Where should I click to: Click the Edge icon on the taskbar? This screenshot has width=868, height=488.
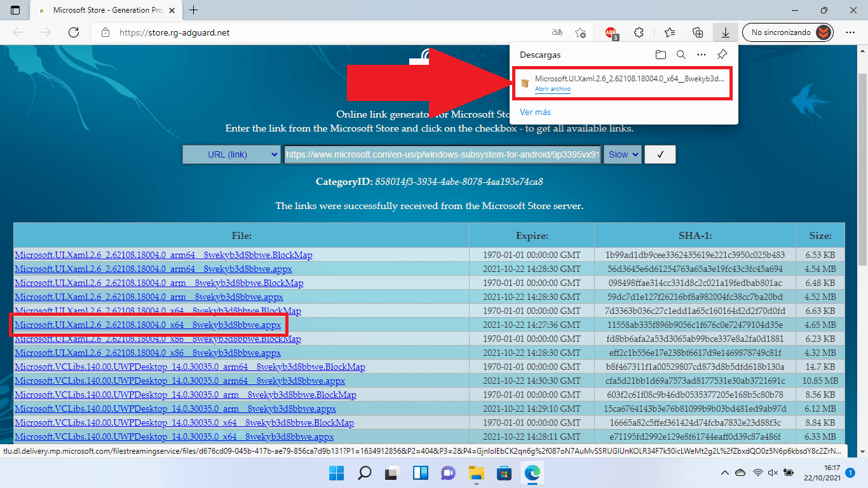(532, 473)
